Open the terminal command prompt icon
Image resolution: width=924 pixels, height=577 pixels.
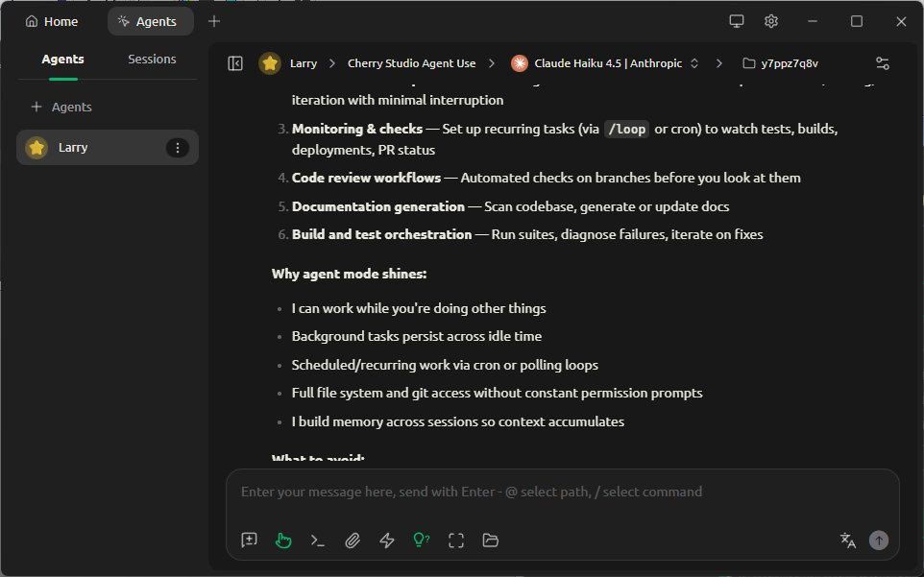pyautogui.click(x=318, y=540)
